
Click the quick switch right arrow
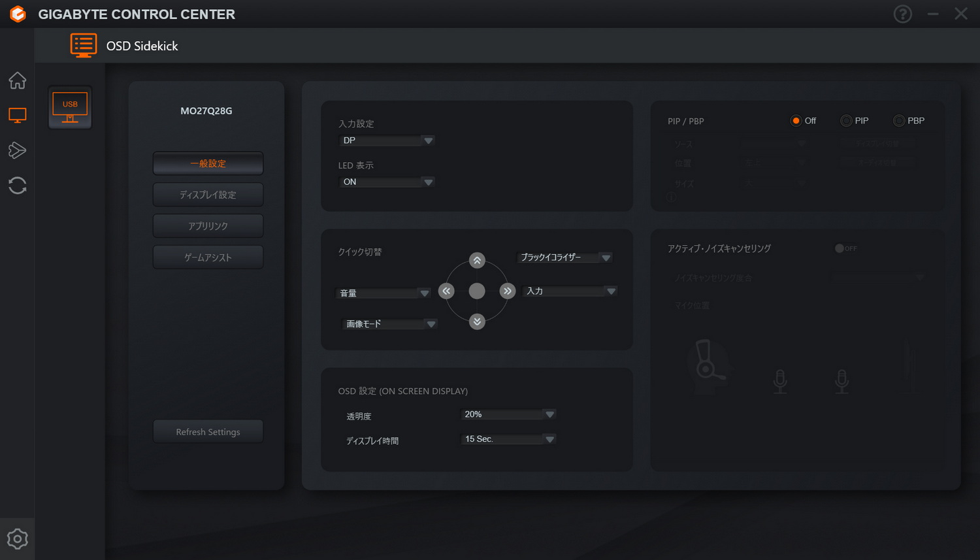(x=508, y=291)
